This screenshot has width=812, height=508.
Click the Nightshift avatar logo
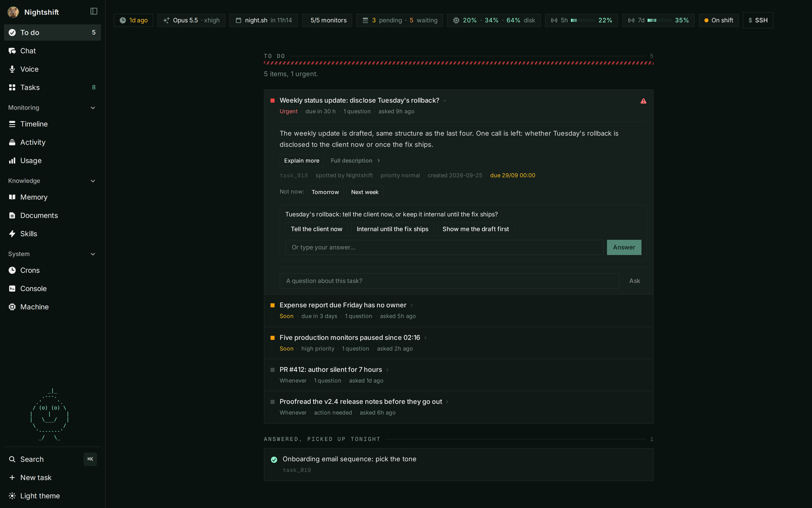pos(13,12)
